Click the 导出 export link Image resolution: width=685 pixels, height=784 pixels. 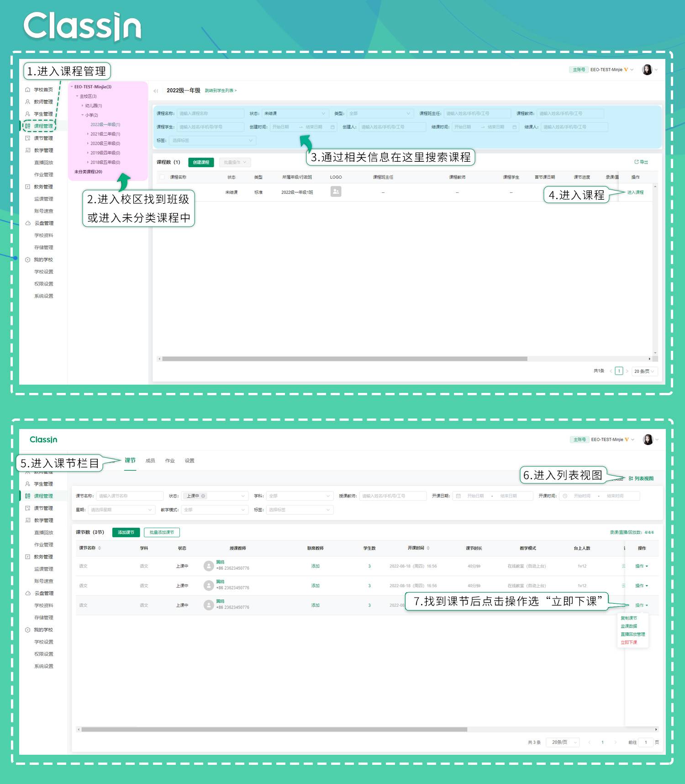pyautogui.click(x=641, y=162)
